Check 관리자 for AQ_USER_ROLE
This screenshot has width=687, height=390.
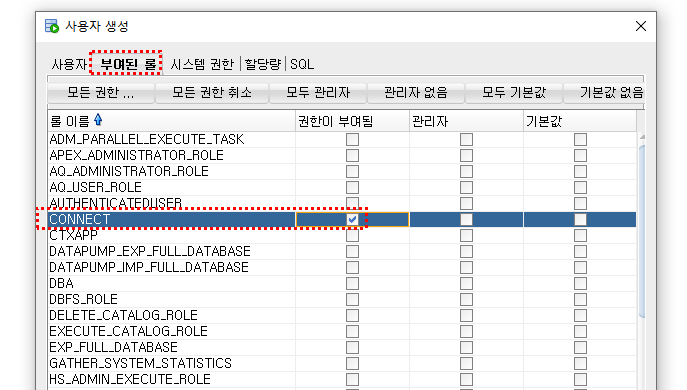tap(466, 188)
